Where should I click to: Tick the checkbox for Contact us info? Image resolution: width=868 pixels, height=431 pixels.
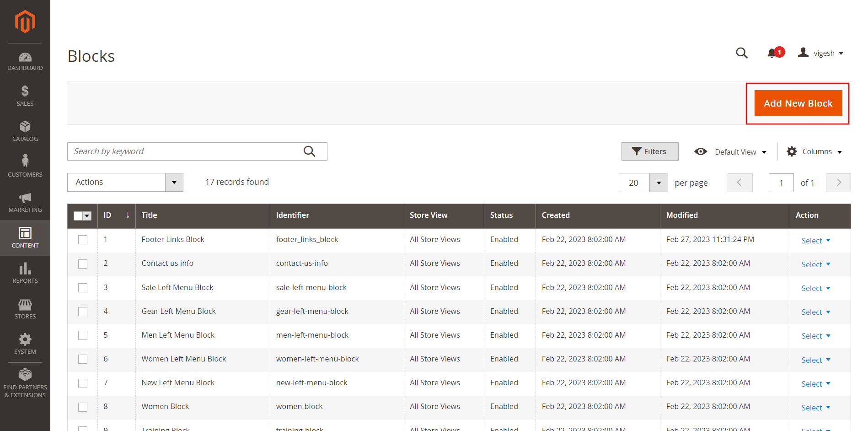(83, 264)
